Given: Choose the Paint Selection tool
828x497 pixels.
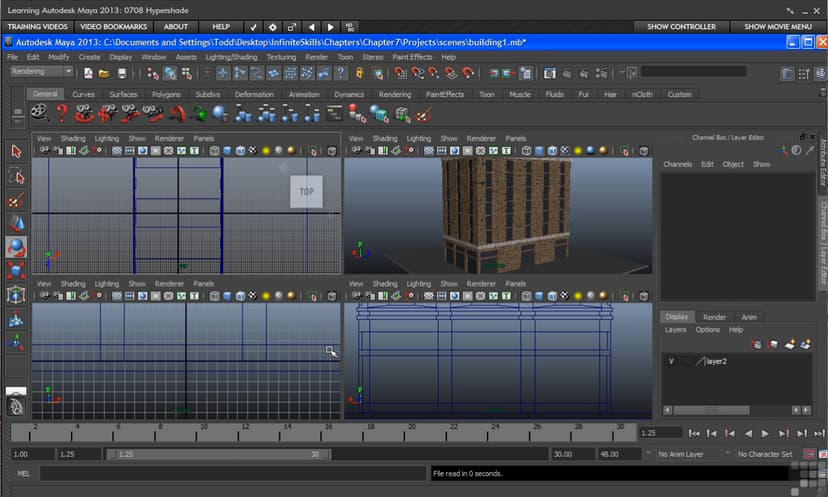Looking at the screenshot, I should click(x=16, y=200).
